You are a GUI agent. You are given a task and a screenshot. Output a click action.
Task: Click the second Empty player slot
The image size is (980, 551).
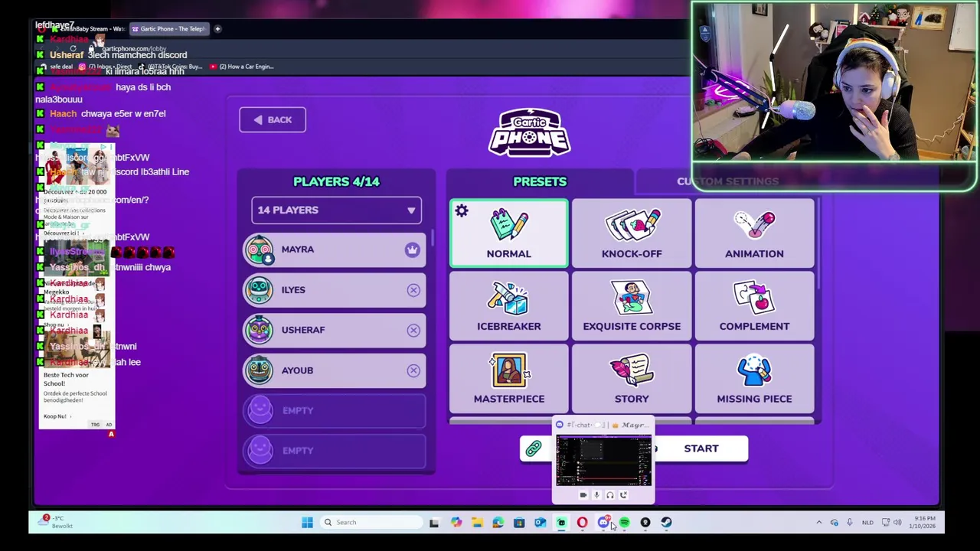coord(335,451)
